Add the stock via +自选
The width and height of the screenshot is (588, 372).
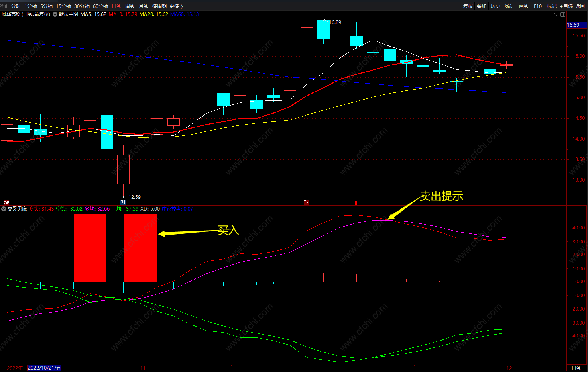point(566,6)
